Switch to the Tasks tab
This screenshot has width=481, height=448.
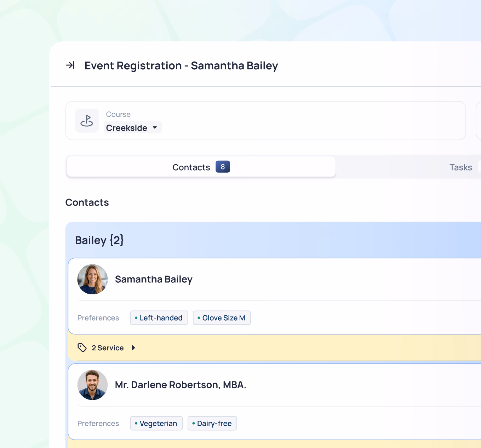coord(460,167)
